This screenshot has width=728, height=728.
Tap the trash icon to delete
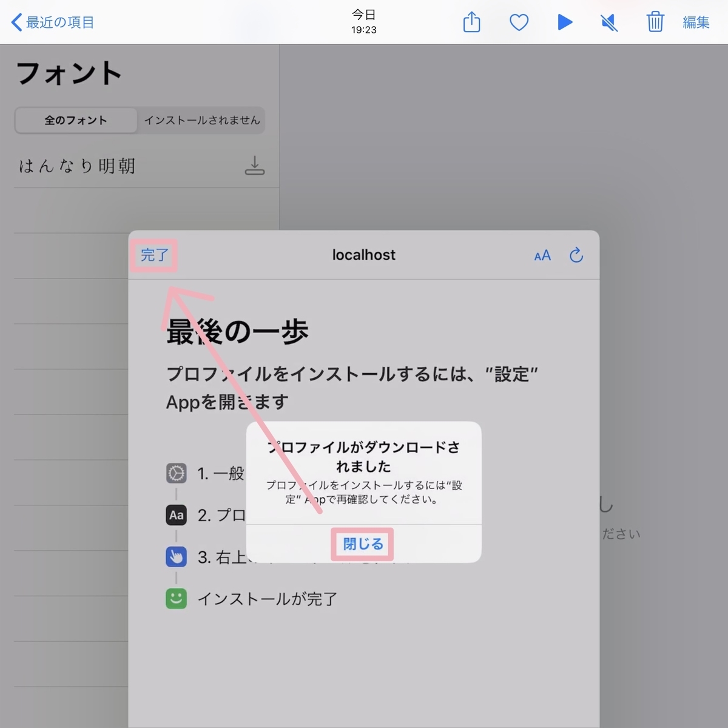point(655,22)
